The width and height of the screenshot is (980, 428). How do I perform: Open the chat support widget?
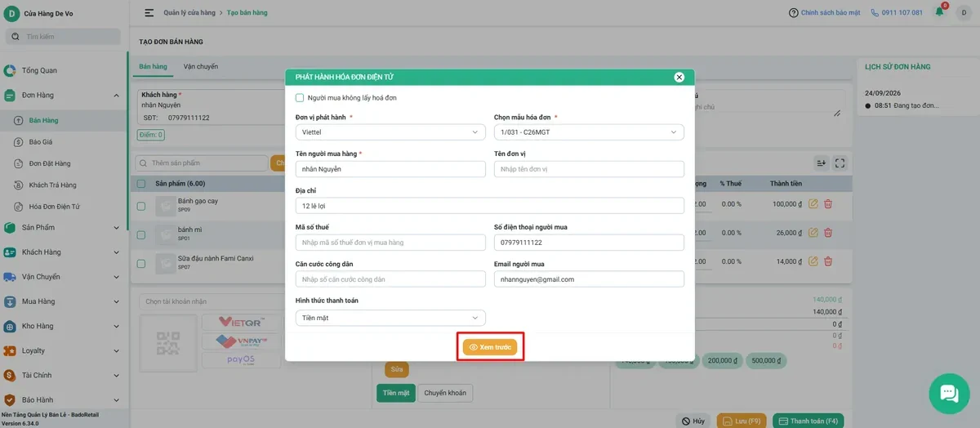pyautogui.click(x=949, y=394)
